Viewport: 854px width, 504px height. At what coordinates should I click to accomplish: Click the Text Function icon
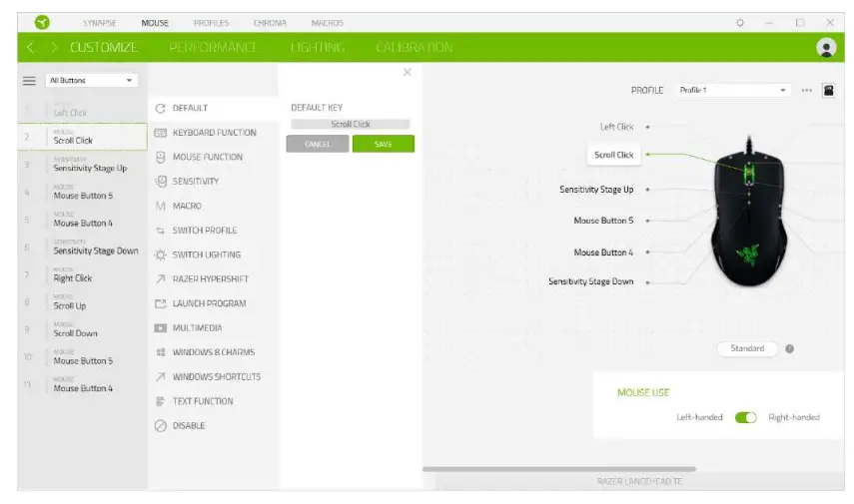pos(160,401)
